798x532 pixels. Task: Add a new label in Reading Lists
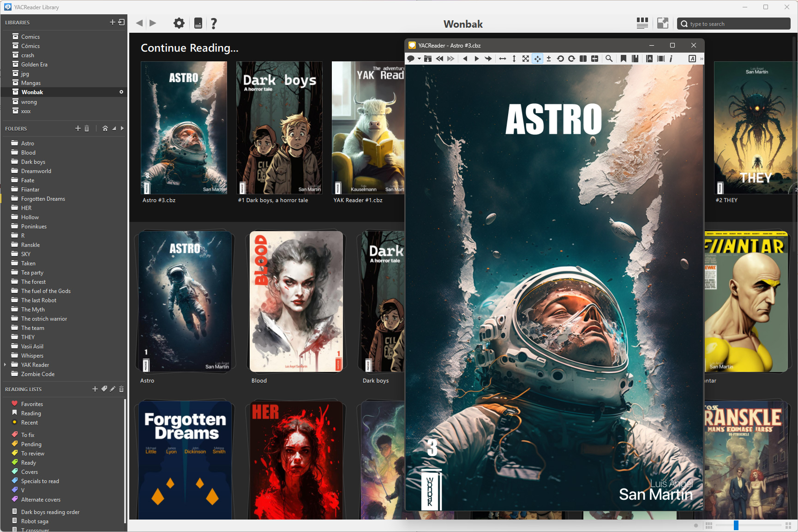104,389
